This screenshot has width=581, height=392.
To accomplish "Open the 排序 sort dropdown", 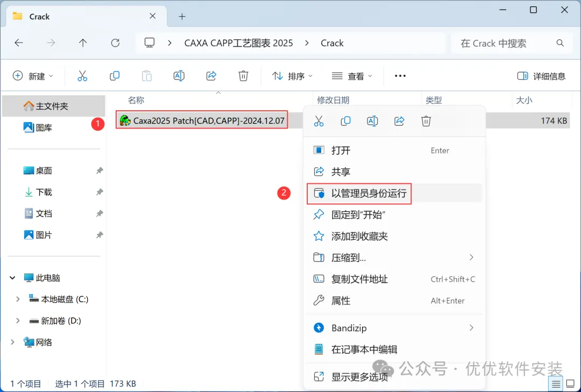I will 292,76.
